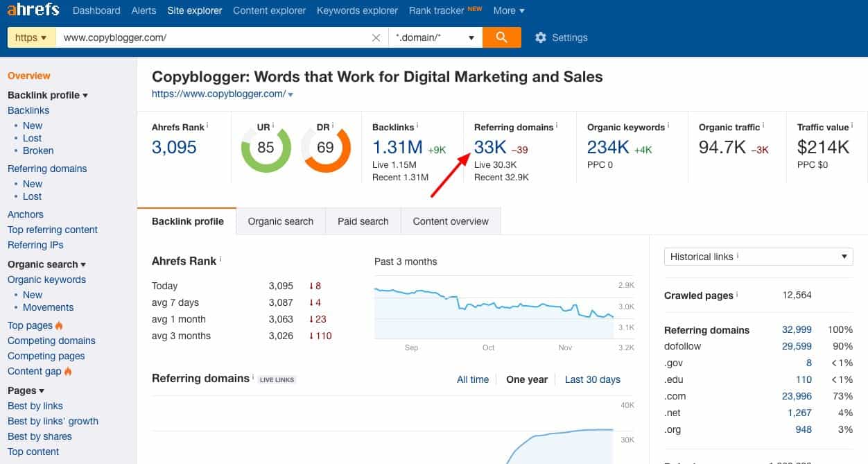Click the green UR 85 donut chart
This screenshot has width=868, height=464.
266,148
